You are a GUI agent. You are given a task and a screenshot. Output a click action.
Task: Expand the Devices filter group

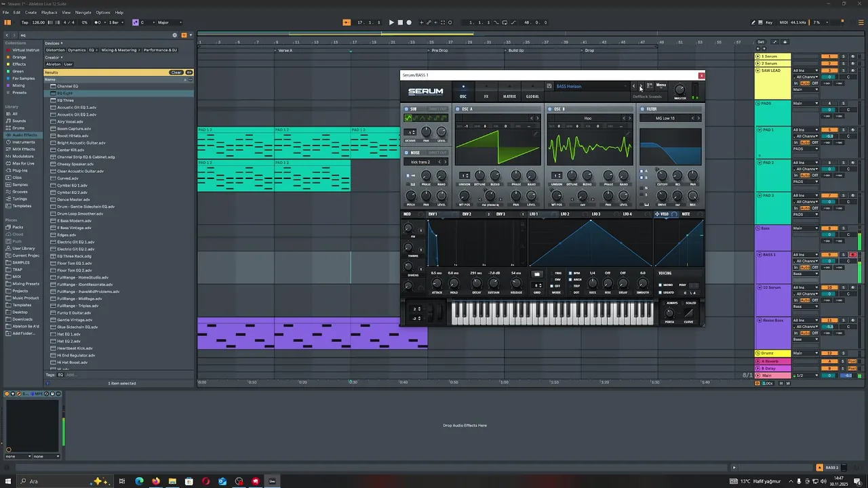54,43
